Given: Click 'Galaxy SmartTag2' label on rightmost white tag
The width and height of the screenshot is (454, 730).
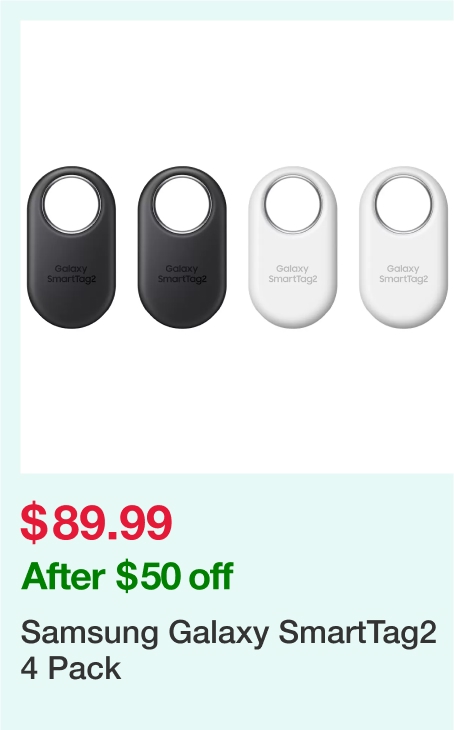Looking at the screenshot, I should (403, 274).
